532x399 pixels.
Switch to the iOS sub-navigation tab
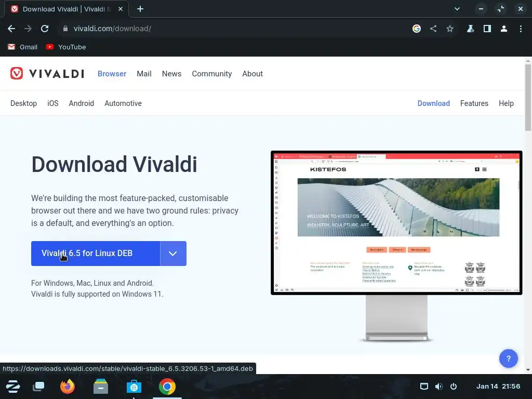53,103
